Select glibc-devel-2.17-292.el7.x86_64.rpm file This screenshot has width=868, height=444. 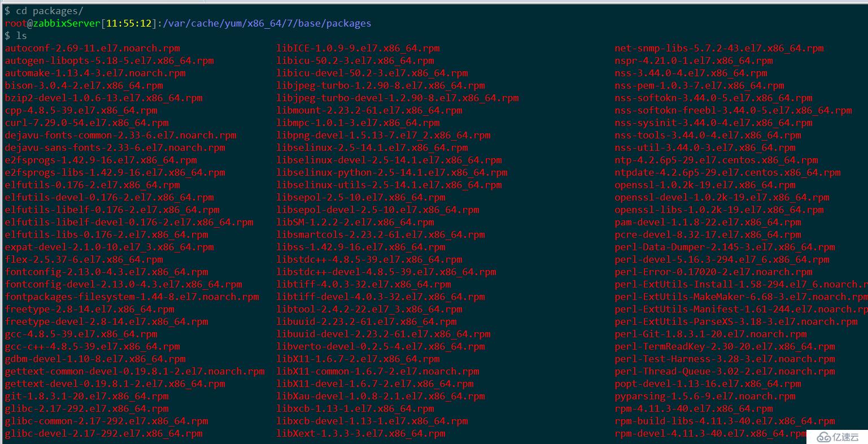pyautogui.click(x=104, y=434)
